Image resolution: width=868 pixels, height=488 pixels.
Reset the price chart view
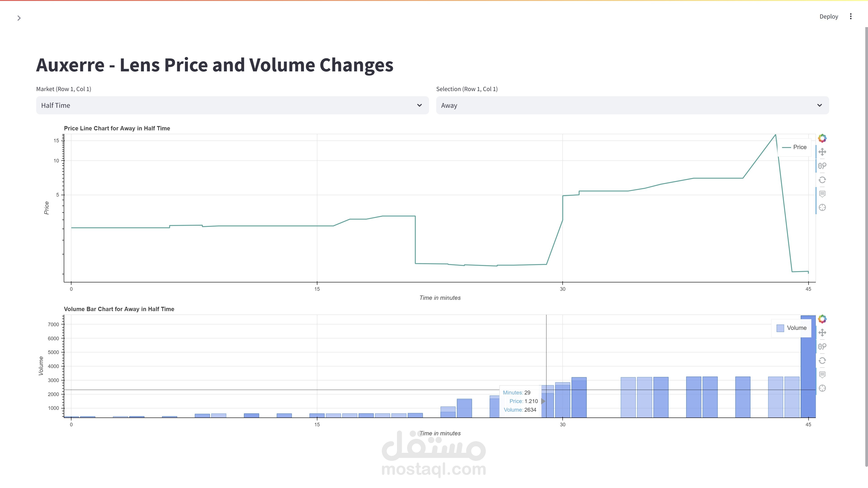pyautogui.click(x=822, y=180)
